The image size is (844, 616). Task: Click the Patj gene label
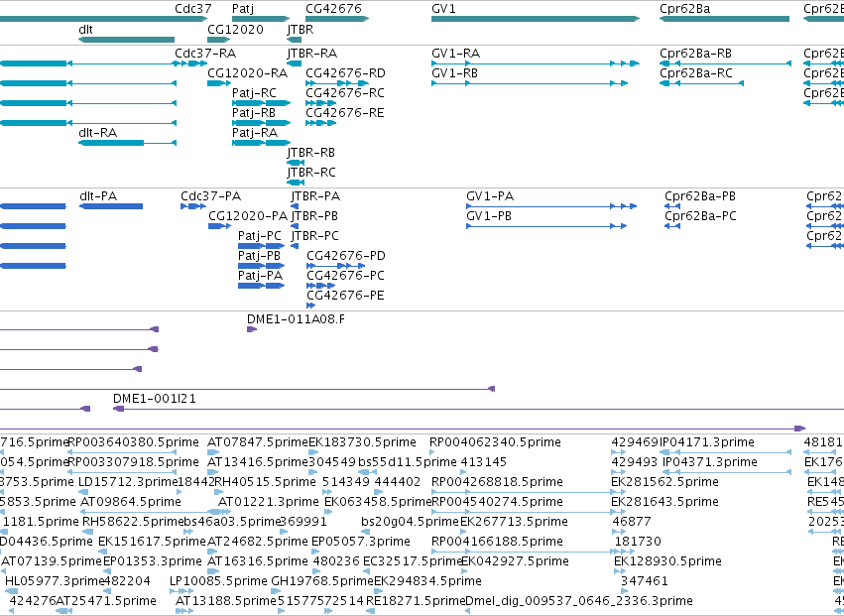pyautogui.click(x=243, y=9)
